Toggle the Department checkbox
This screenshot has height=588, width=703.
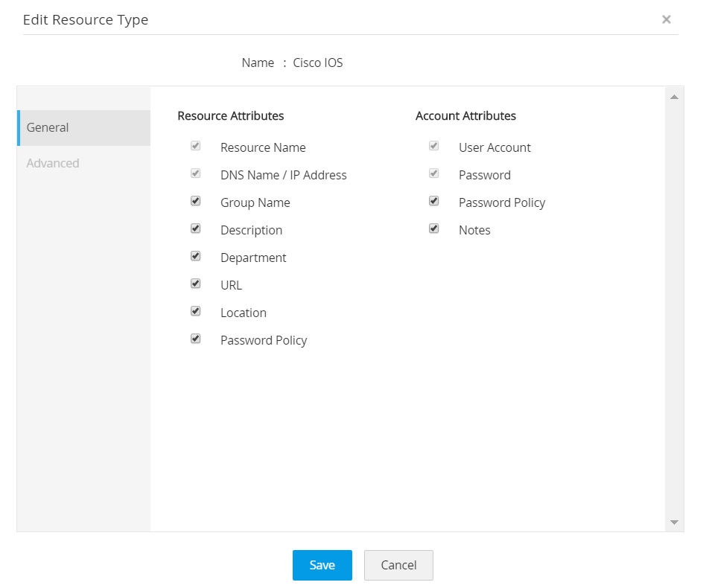195,255
